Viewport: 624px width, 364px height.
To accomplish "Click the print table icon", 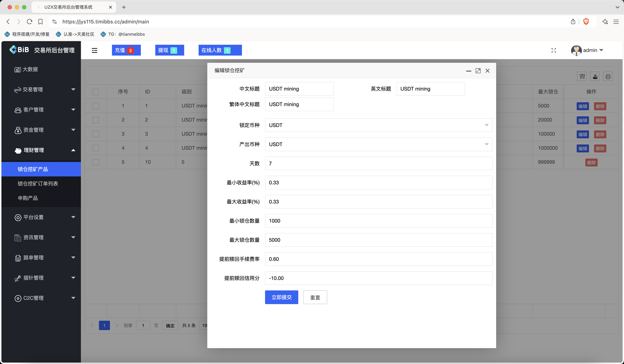I will click(x=608, y=76).
